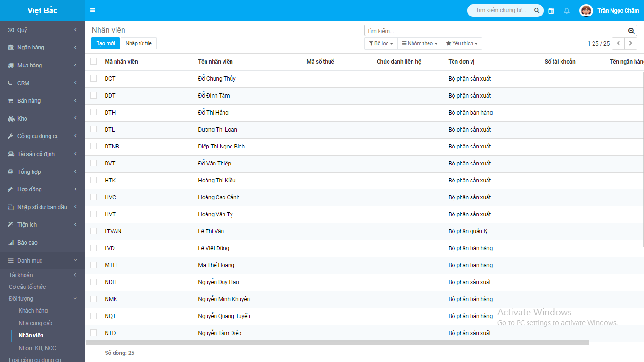Go to previous page arrow

point(618,43)
